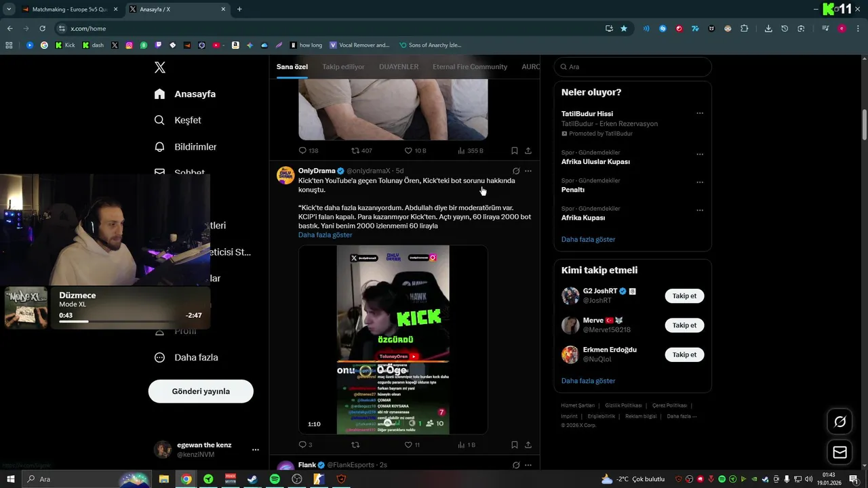
Task: Switch to DUAYENLER tab
Action: point(399,66)
